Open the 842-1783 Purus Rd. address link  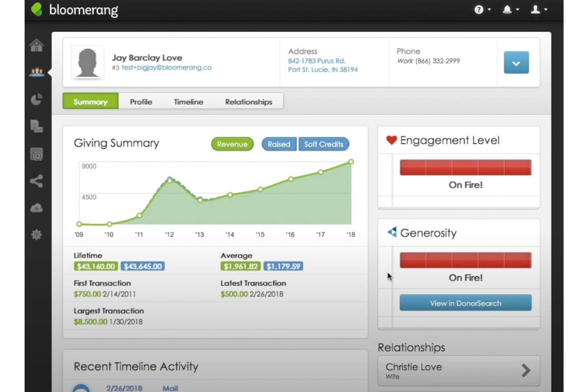(317, 61)
